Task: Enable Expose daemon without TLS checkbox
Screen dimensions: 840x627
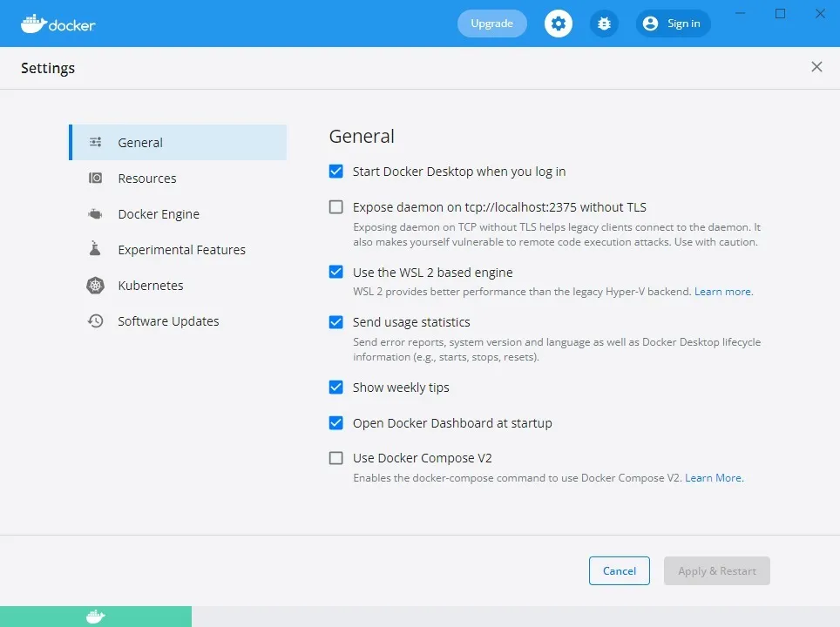Action: [335, 207]
